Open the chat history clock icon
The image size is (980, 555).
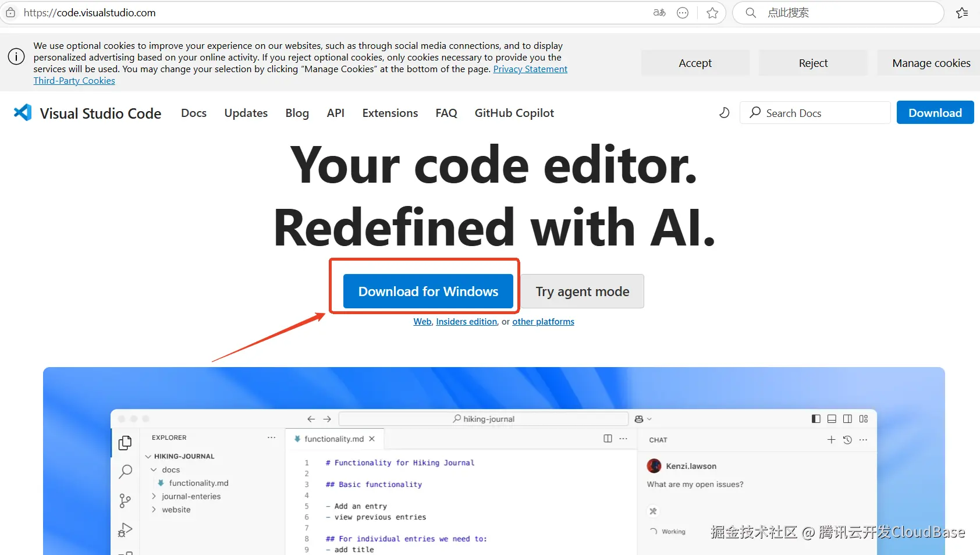pyautogui.click(x=847, y=440)
